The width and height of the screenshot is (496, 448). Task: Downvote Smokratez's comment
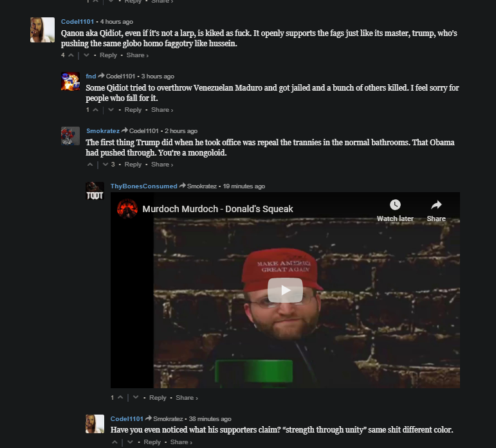click(x=106, y=165)
